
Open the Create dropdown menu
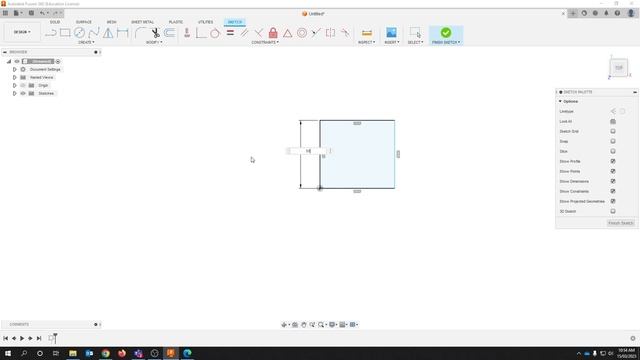[x=86, y=42]
